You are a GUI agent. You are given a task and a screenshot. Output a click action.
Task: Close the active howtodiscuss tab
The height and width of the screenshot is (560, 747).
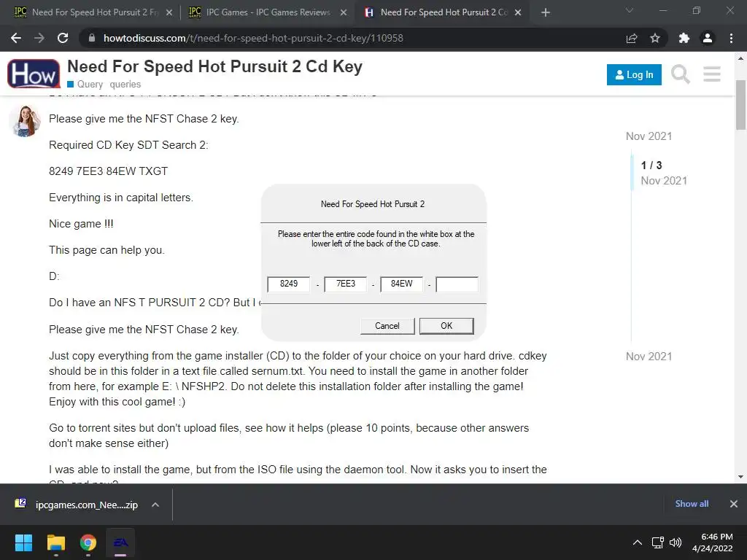518,12
